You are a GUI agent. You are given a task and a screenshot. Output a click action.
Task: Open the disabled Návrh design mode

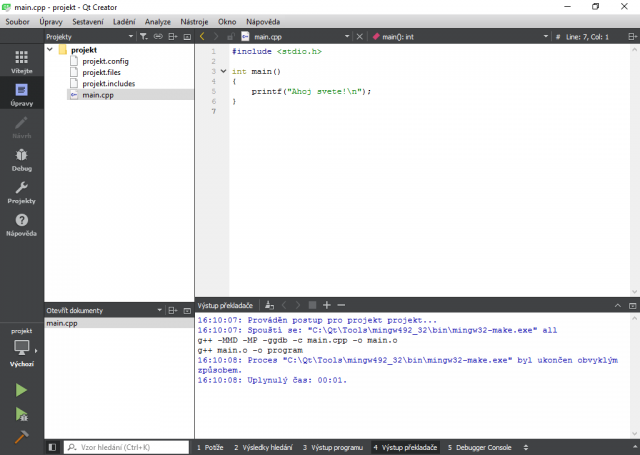(22, 127)
